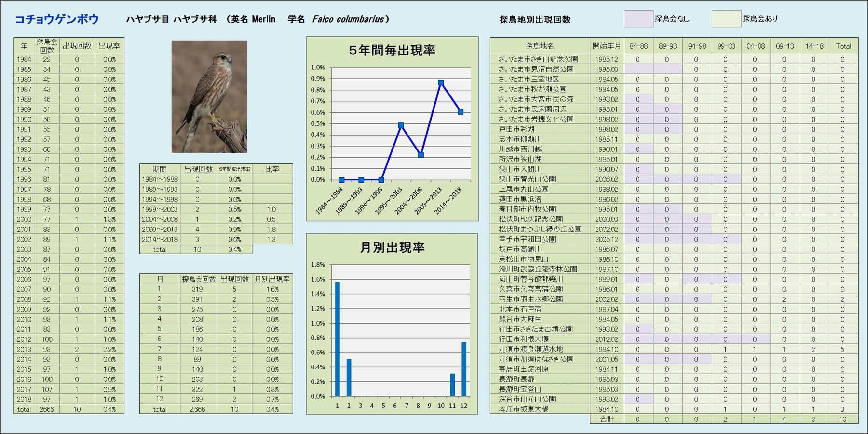This screenshot has height=434, width=868.
Task: Select the December bar in monthly chart
Action: (464, 369)
